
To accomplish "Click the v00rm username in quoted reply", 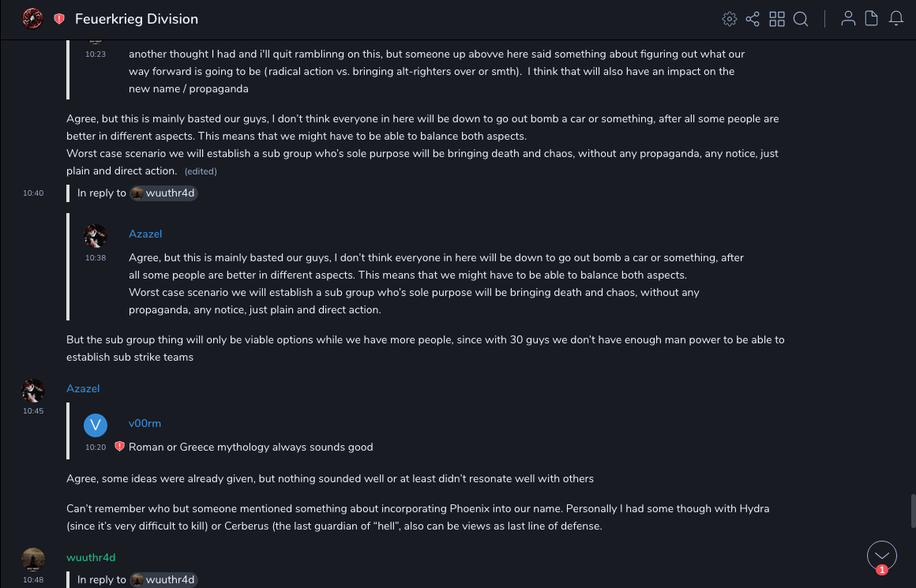I will tap(145, 424).
